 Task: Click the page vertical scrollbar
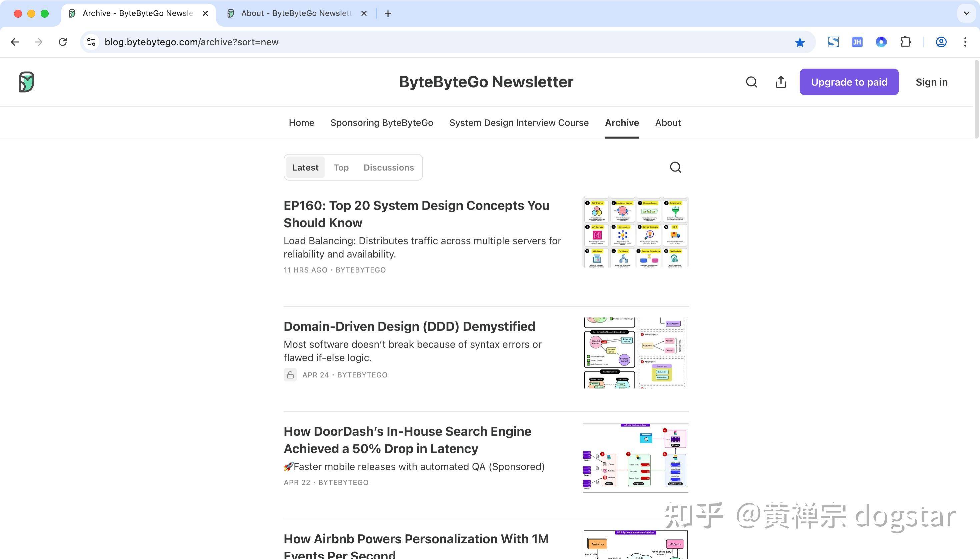click(x=976, y=99)
